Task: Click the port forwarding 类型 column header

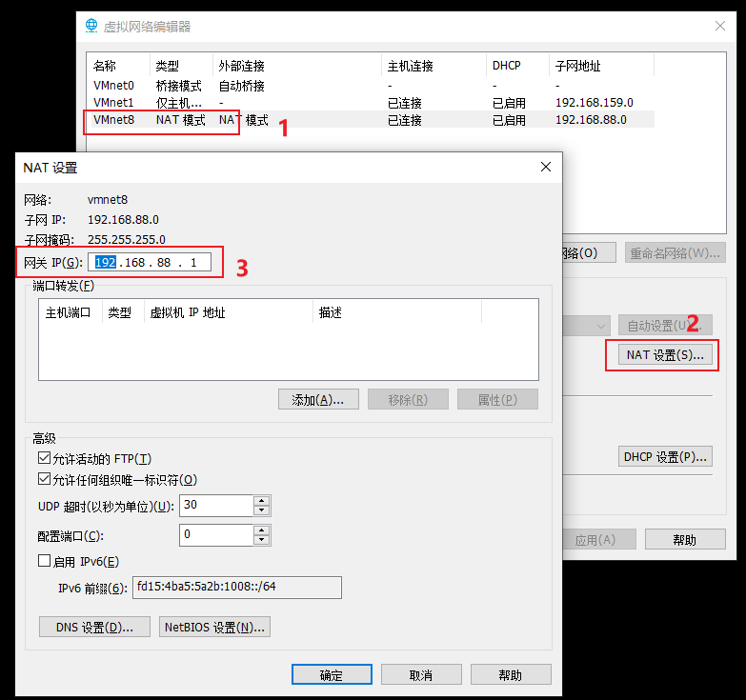Action: [x=123, y=312]
